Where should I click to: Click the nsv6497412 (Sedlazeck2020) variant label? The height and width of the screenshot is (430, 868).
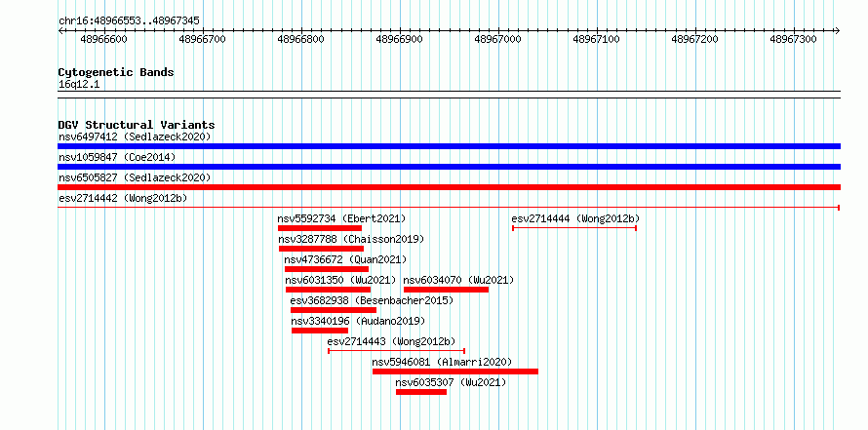pyautogui.click(x=135, y=137)
